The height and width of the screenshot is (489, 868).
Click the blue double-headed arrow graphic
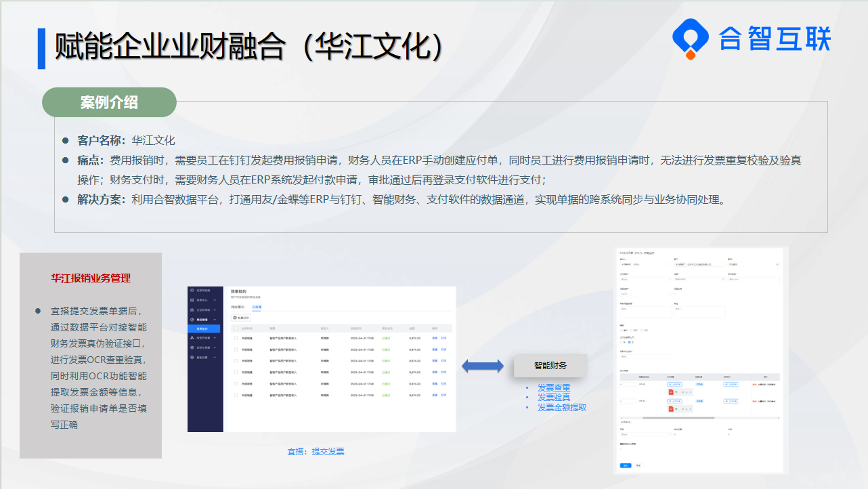[x=483, y=366]
